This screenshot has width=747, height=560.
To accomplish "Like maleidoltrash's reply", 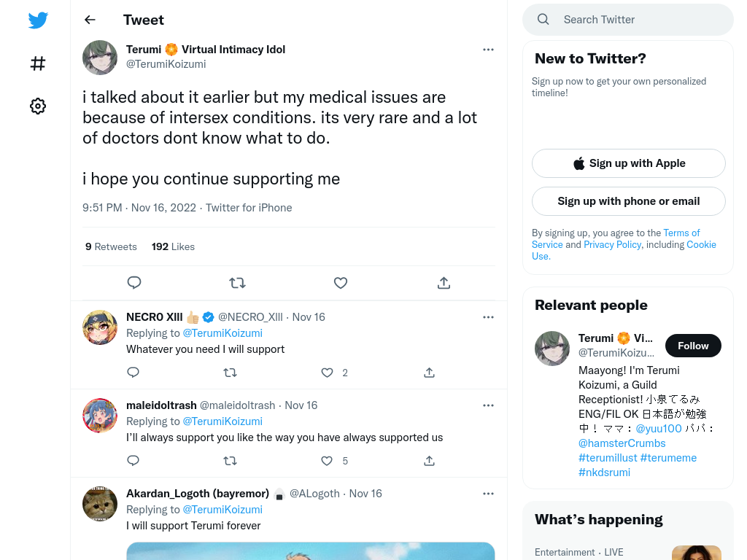I will [x=327, y=461].
